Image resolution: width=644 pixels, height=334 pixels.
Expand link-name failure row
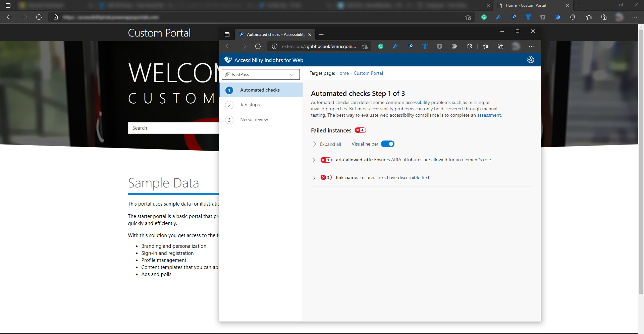point(314,178)
